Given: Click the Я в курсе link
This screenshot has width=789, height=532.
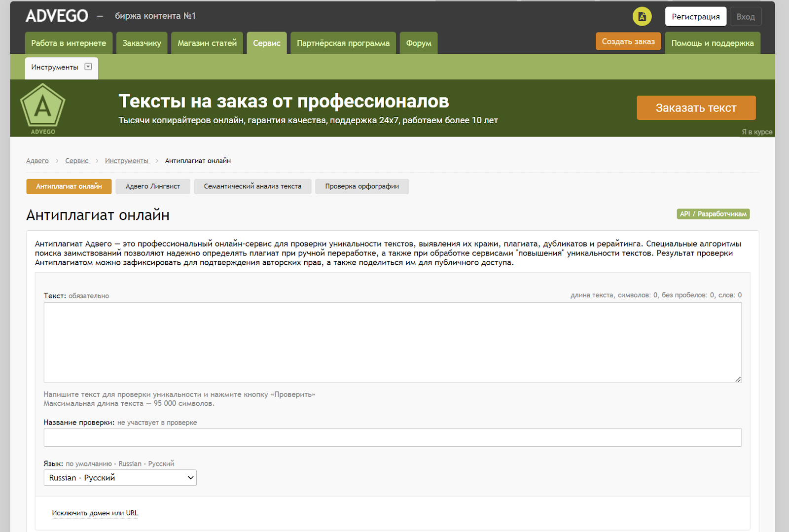Looking at the screenshot, I should 757,132.
